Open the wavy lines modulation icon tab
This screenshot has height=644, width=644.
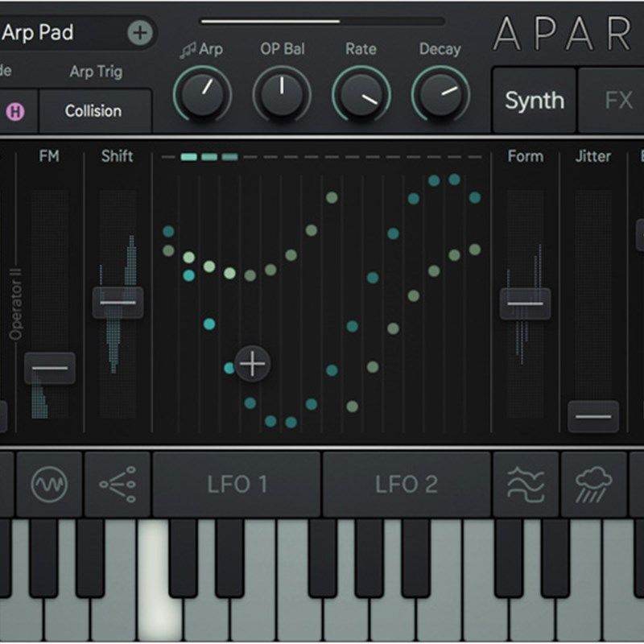pyautogui.click(x=526, y=485)
